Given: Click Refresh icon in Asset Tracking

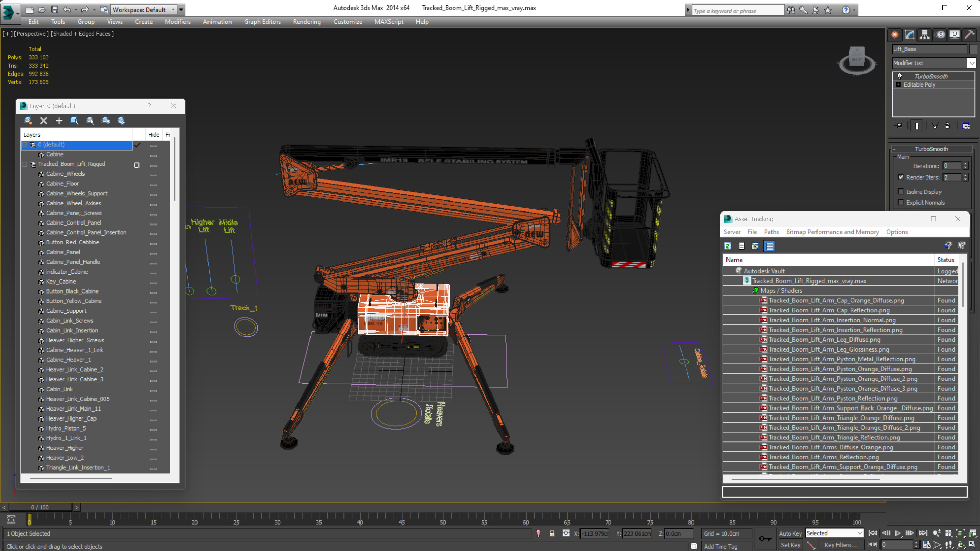Looking at the screenshot, I should [x=728, y=246].
